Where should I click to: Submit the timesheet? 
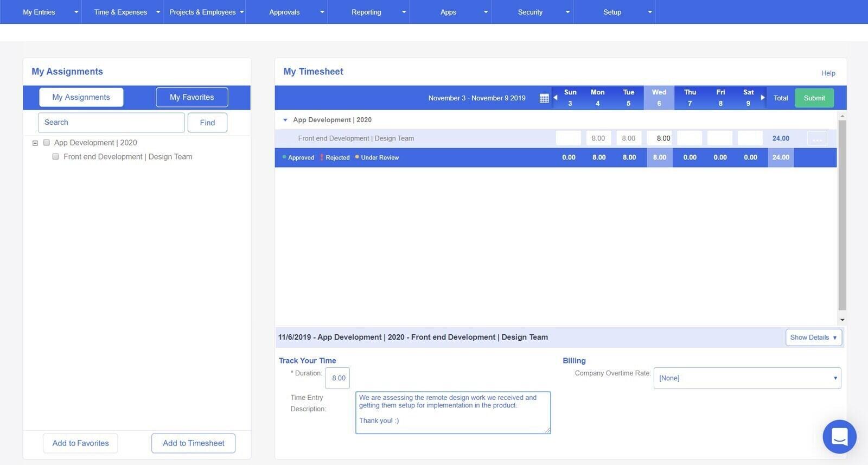[x=814, y=98]
